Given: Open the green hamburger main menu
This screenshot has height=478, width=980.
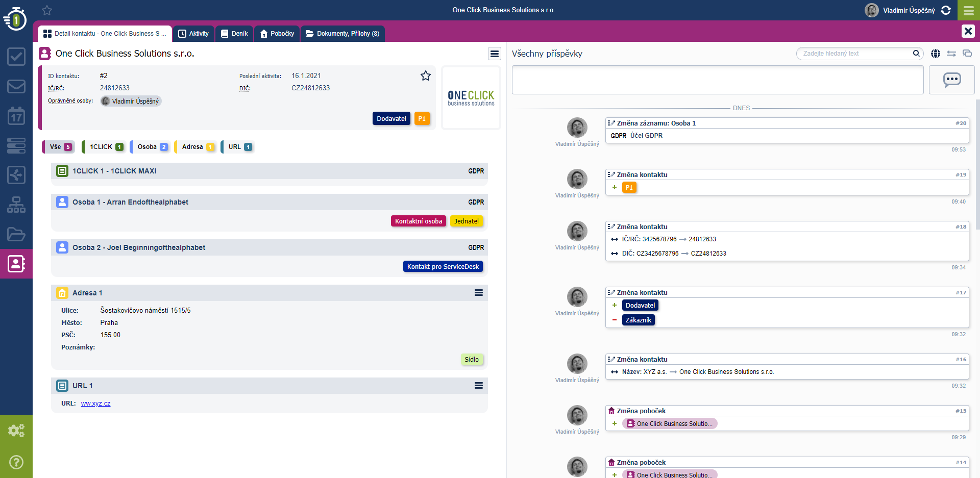Looking at the screenshot, I should point(969,10).
